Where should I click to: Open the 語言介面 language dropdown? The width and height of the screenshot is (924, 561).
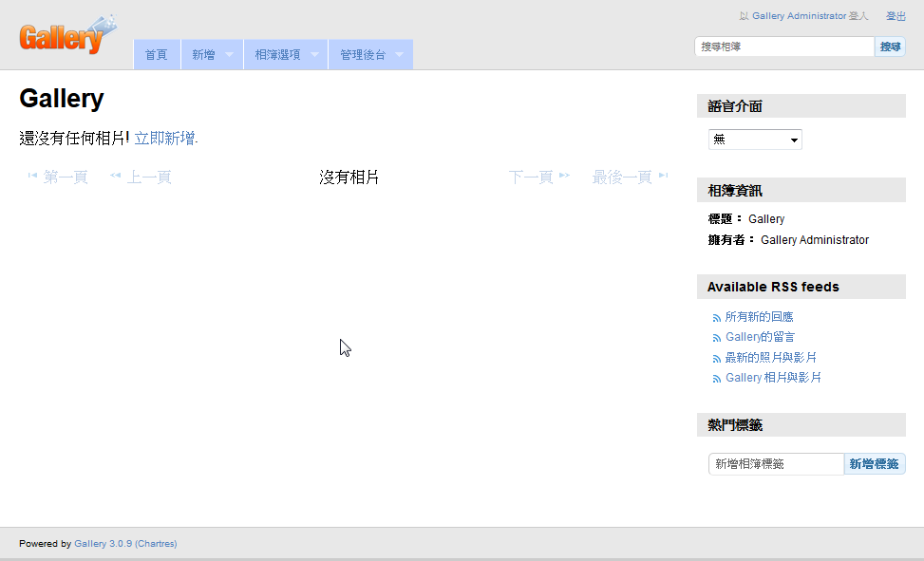(x=755, y=140)
